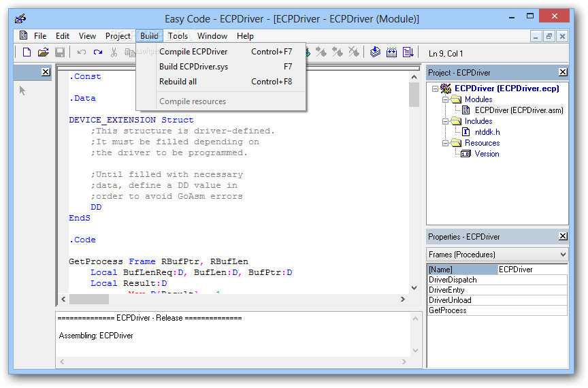
Task: Click the next bookmark icon with right arrow
Action: click(321, 52)
